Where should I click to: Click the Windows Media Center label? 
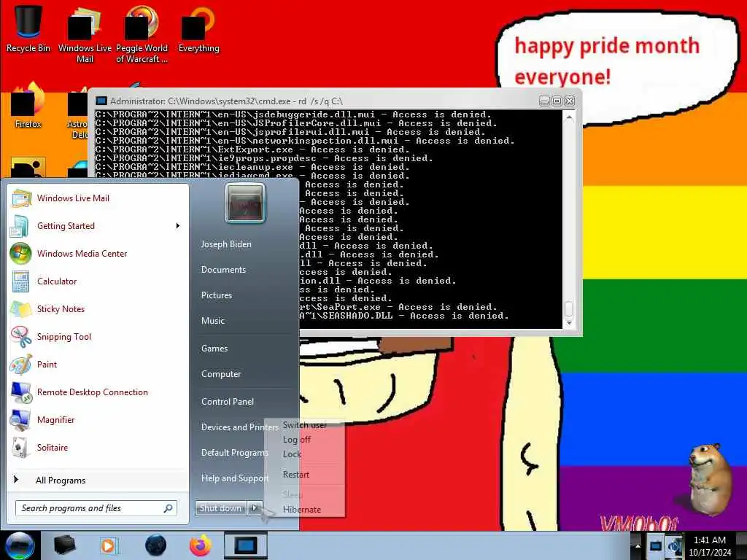pyautogui.click(x=82, y=253)
